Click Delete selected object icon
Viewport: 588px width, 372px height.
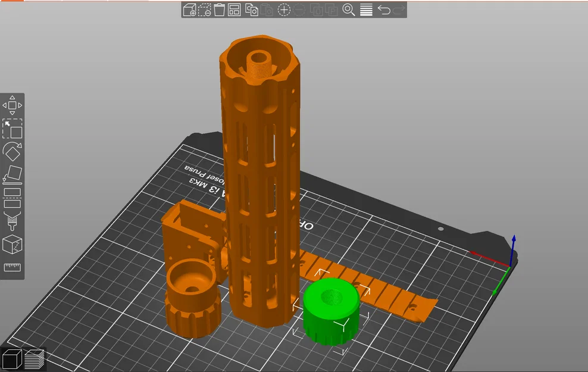pos(204,10)
